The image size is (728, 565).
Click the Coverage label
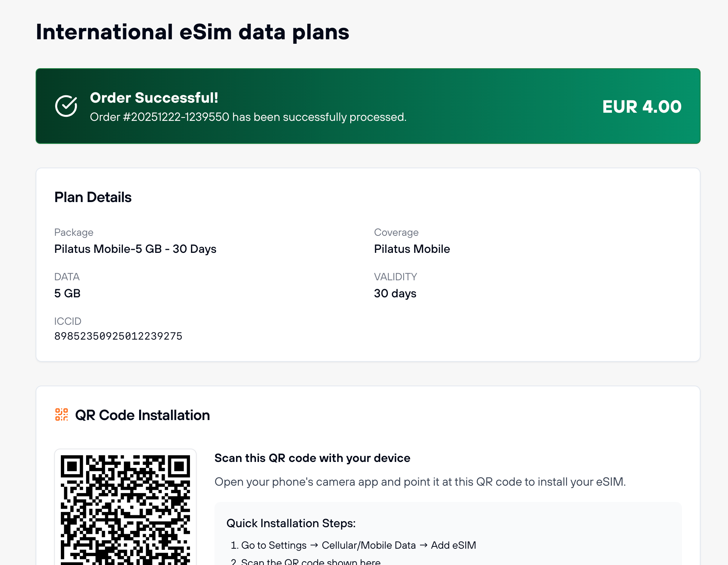(x=396, y=232)
